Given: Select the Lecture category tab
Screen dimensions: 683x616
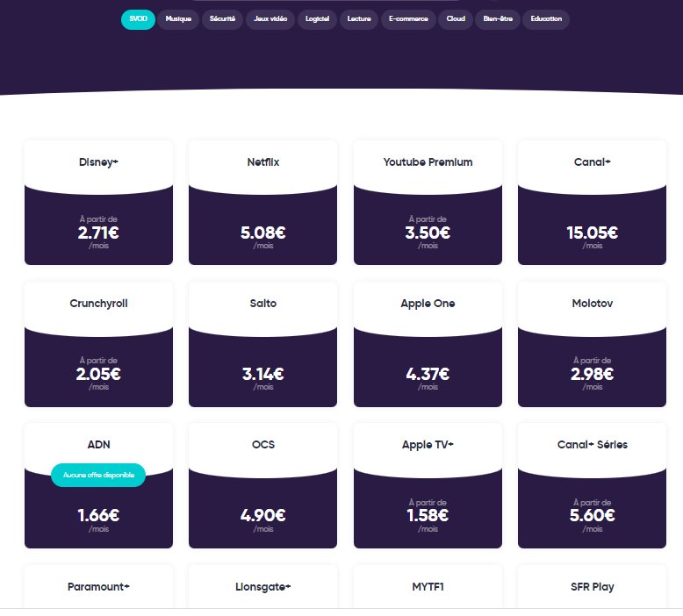Looking at the screenshot, I should click(x=358, y=19).
